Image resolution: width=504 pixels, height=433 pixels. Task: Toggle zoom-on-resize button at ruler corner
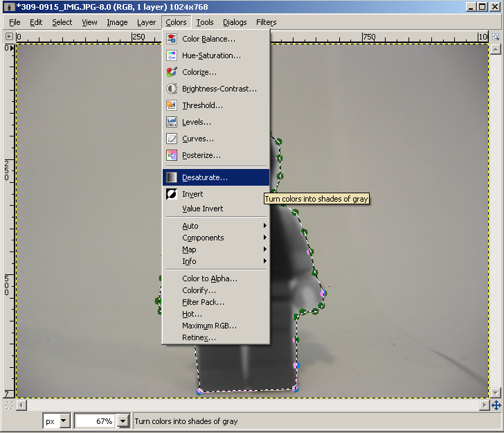click(x=496, y=37)
